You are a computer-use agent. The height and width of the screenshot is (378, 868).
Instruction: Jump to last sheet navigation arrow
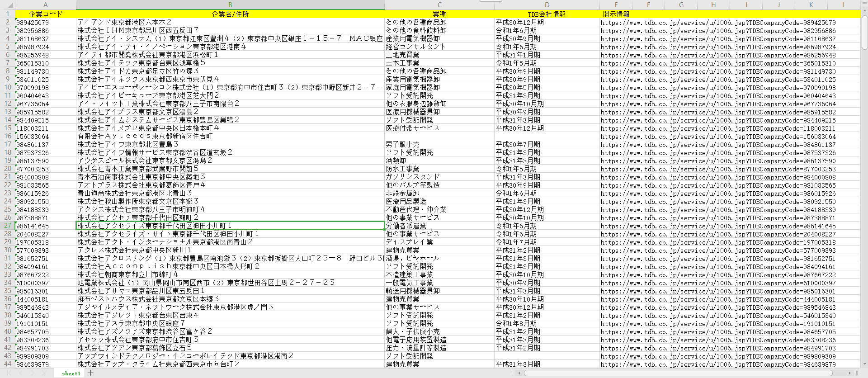click(44, 373)
